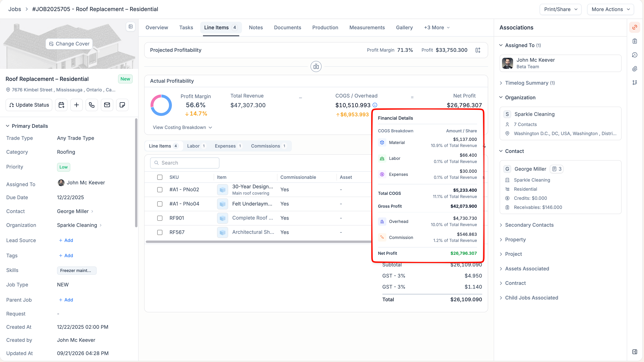
Task: Check the RF901 row checkbox
Action: [x=160, y=218]
